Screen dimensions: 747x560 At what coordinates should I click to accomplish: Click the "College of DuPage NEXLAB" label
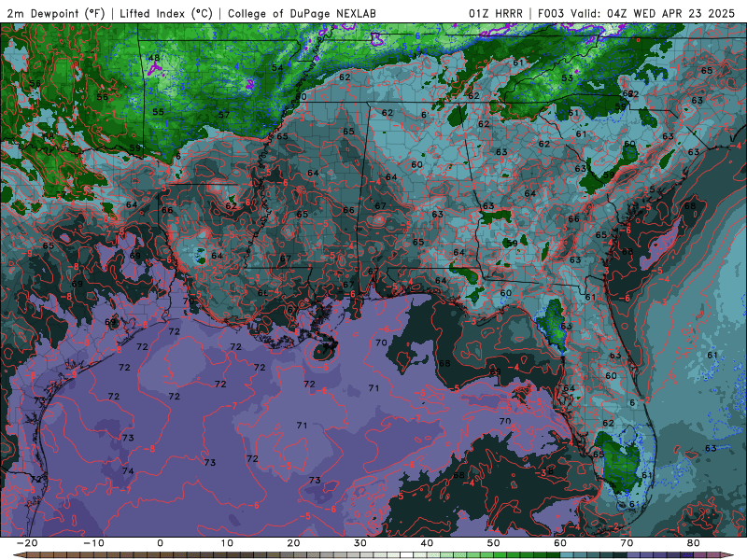coord(302,14)
